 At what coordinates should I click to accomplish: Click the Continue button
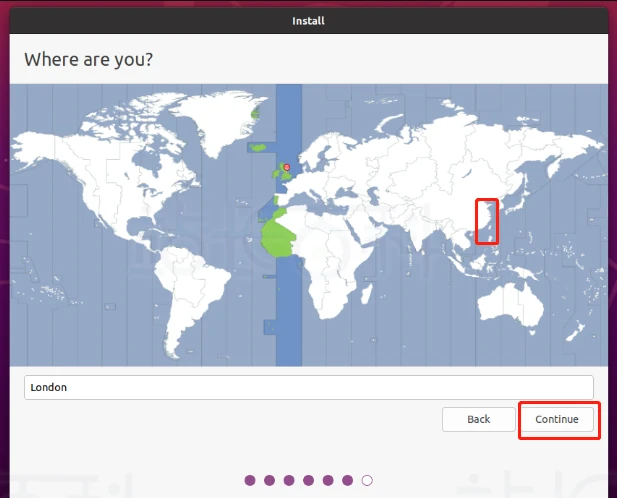[x=557, y=419]
